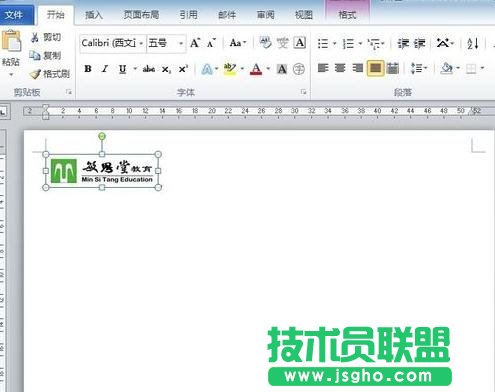Open the 五号 font size dropdown
495x392 pixels.
181,43
